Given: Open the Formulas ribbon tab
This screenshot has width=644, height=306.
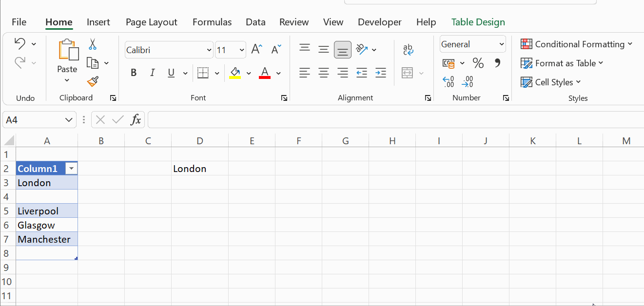Looking at the screenshot, I should pos(212,22).
